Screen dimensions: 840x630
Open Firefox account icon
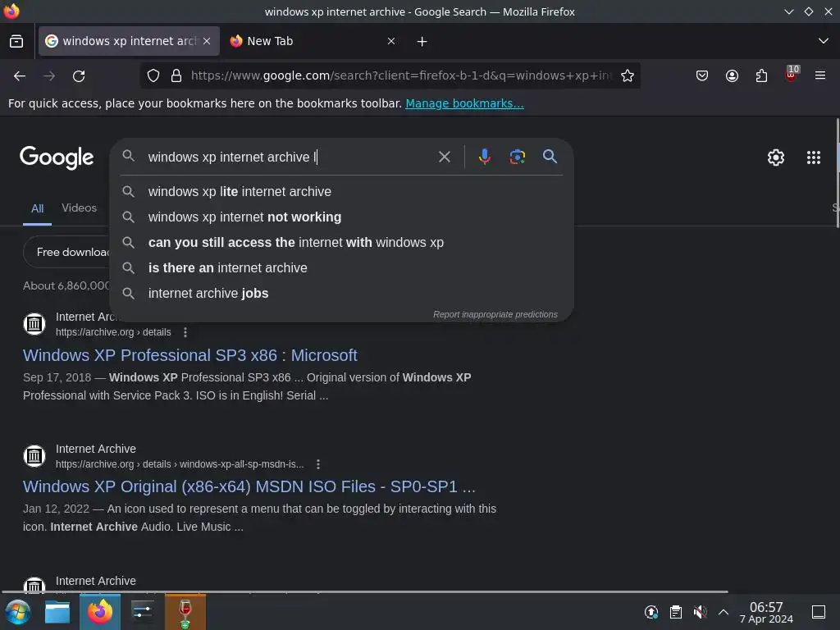(x=732, y=76)
